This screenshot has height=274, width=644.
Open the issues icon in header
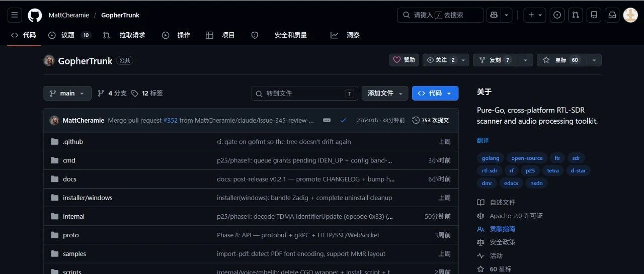pos(557,15)
